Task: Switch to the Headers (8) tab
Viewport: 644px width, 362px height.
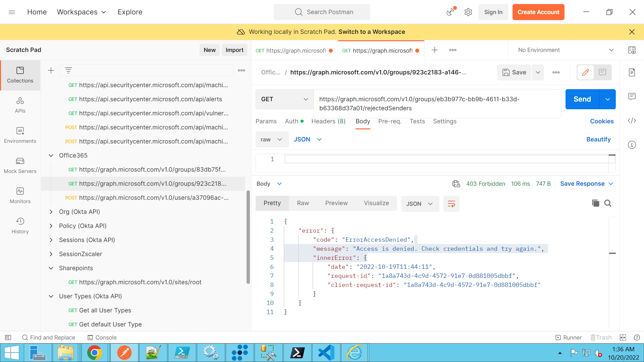Action: [x=328, y=121]
